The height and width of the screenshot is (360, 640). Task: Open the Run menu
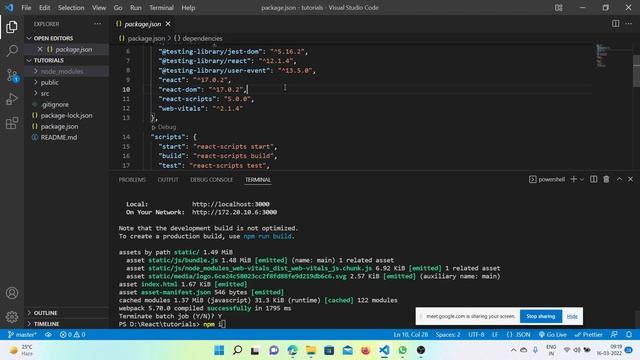tap(136, 7)
